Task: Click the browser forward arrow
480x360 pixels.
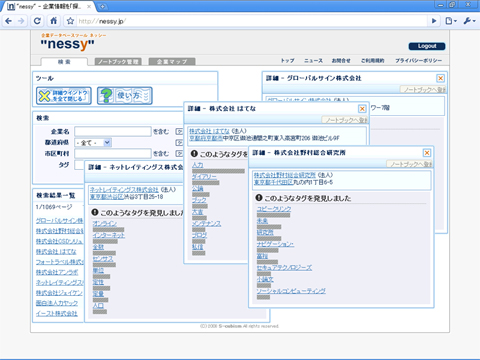Action: (x=21, y=21)
